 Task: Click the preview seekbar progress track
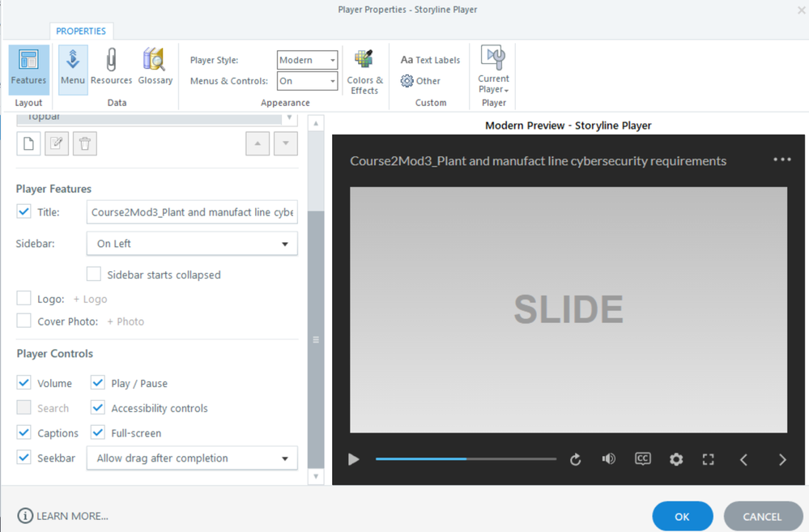tap(466, 459)
